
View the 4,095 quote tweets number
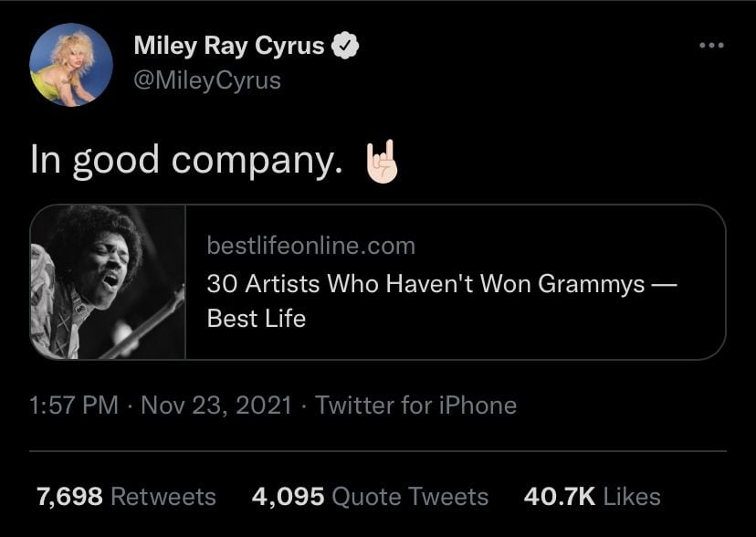point(288,496)
